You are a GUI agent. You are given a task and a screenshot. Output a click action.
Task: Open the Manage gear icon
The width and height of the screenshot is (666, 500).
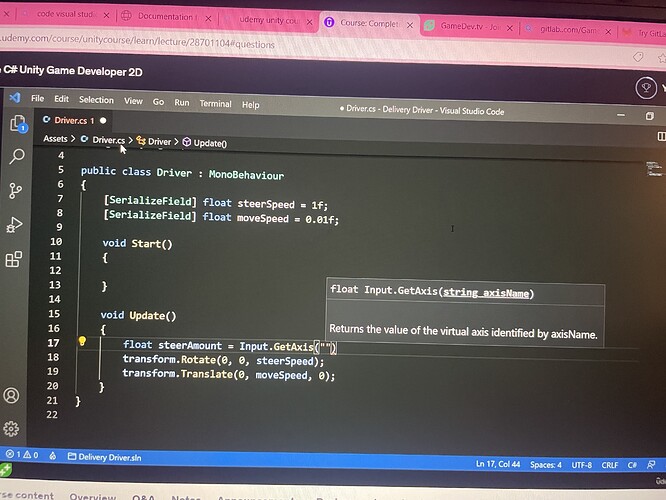(11, 429)
